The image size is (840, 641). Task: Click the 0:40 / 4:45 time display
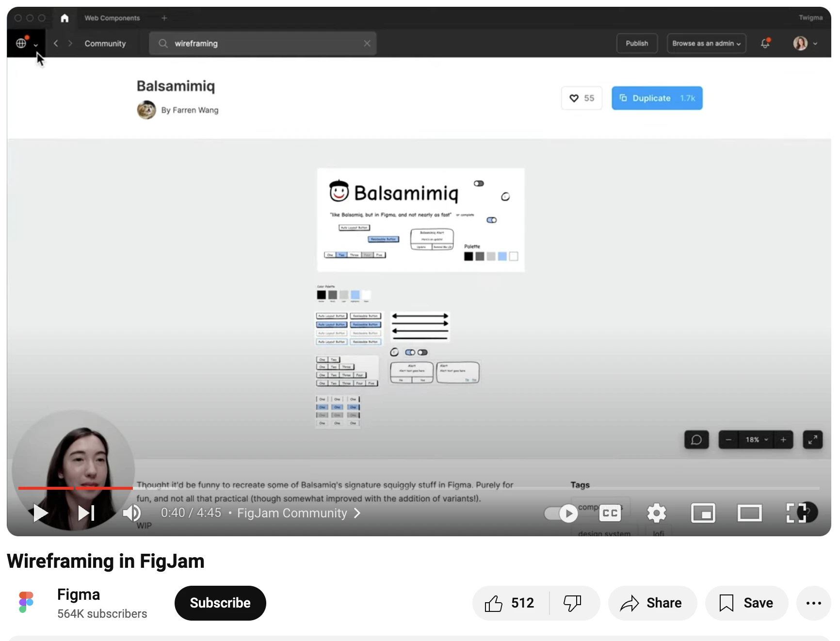(x=191, y=513)
